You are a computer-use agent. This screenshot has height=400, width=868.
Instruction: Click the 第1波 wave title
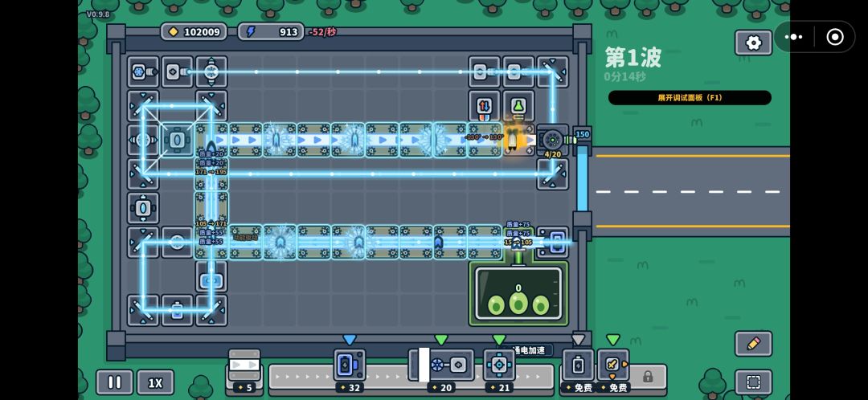pos(633,57)
